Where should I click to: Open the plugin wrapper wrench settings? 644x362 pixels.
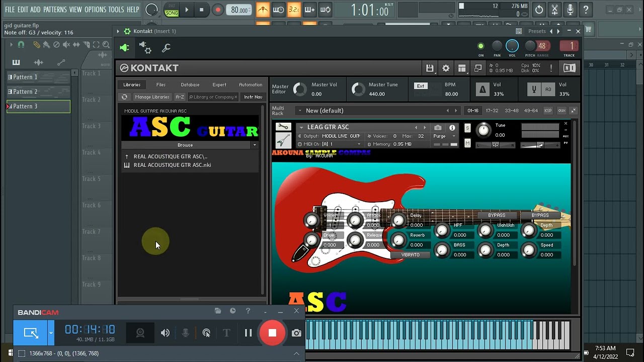point(166,48)
